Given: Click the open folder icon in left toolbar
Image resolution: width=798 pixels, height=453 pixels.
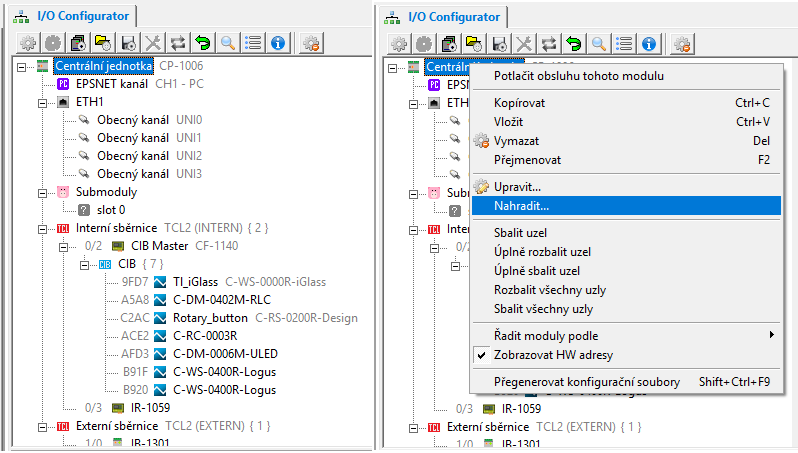Looking at the screenshot, I should pos(102,43).
